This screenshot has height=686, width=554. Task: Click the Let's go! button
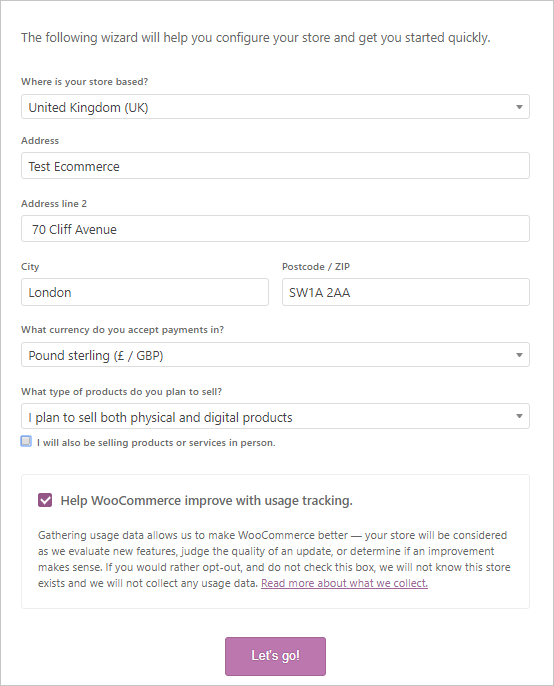275,656
